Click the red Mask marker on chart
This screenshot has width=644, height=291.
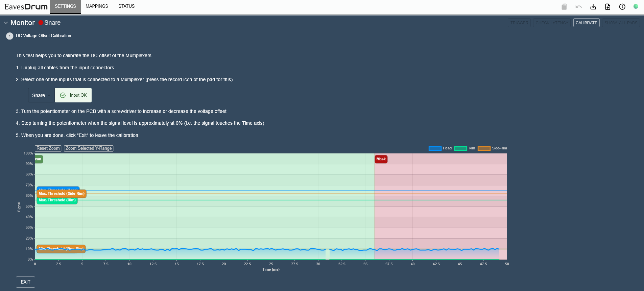click(381, 159)
